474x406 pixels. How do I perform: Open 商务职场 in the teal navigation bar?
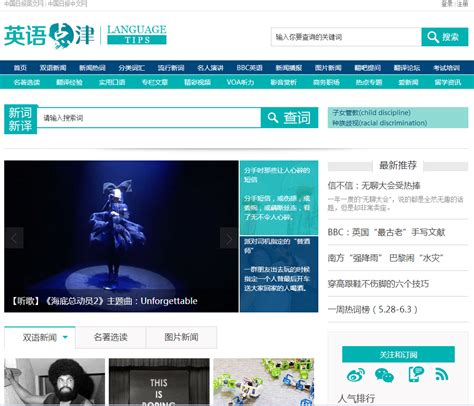[326, 82]
